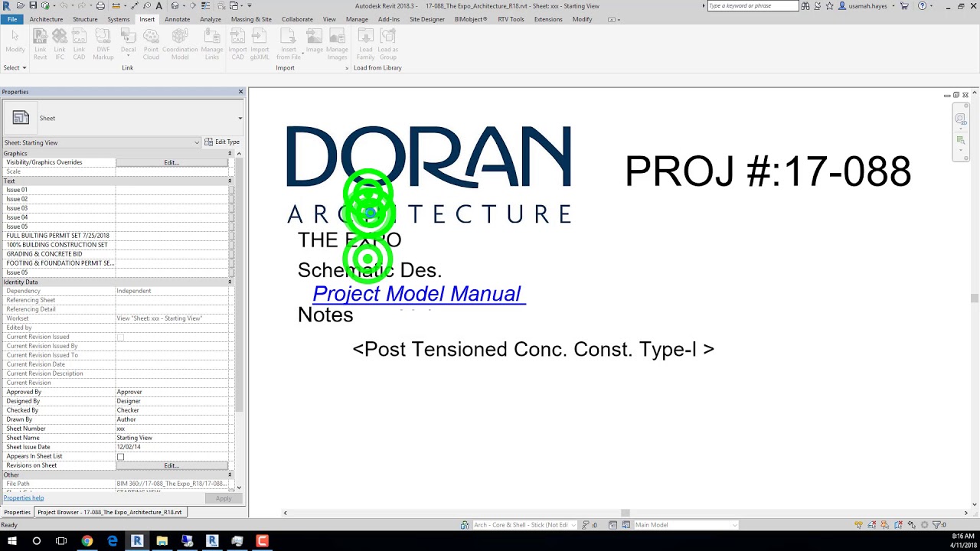980x551 pixels.
Task: Switch to the Annotate ribbon tab
Action: [x=178, y=19]
